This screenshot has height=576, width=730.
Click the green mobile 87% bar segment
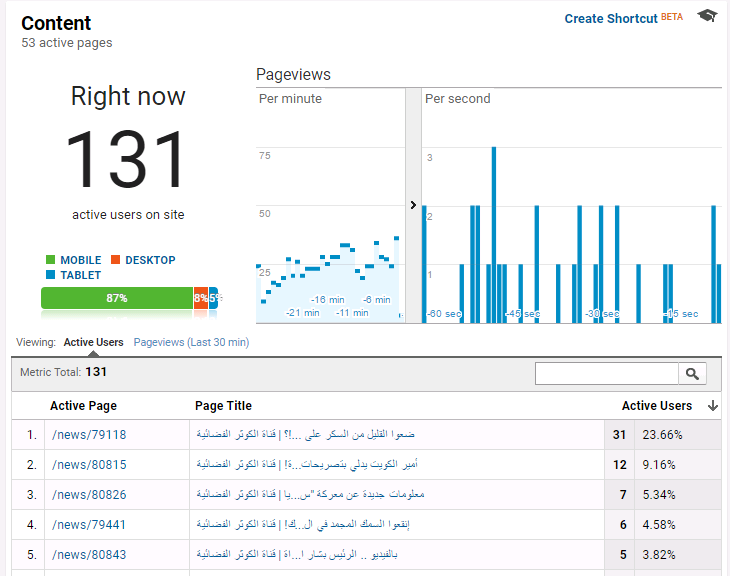[x=116, y=298]
